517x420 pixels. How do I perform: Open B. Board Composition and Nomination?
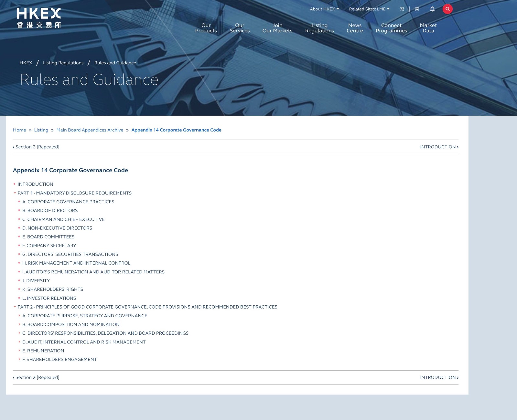(x=71, y=324)
